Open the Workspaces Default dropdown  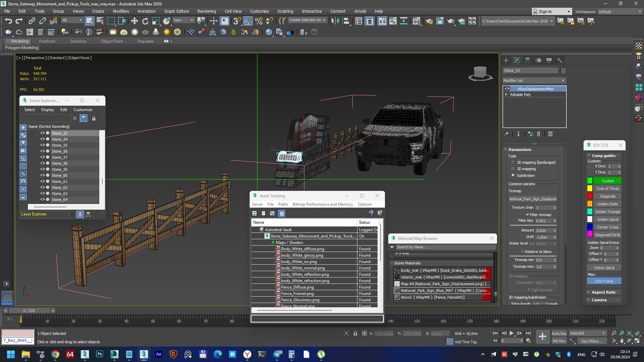(620, 12)
